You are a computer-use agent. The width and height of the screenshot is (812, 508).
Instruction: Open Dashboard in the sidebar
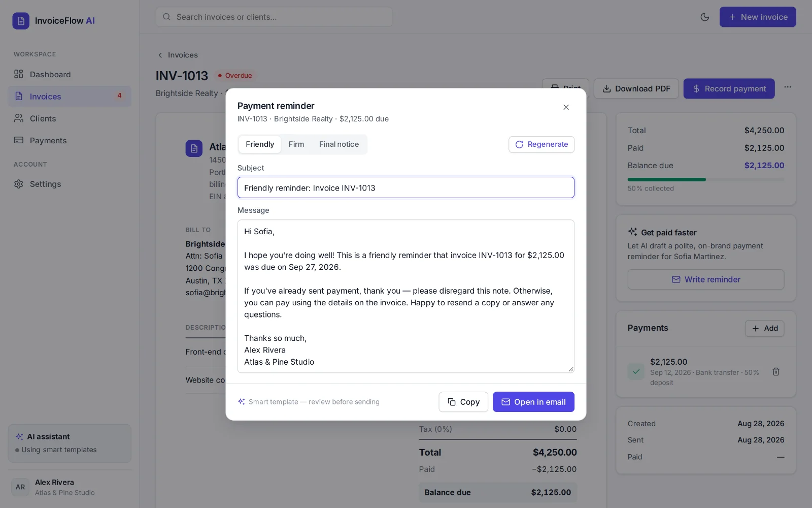pyautogui.click(x=70, y=75)
